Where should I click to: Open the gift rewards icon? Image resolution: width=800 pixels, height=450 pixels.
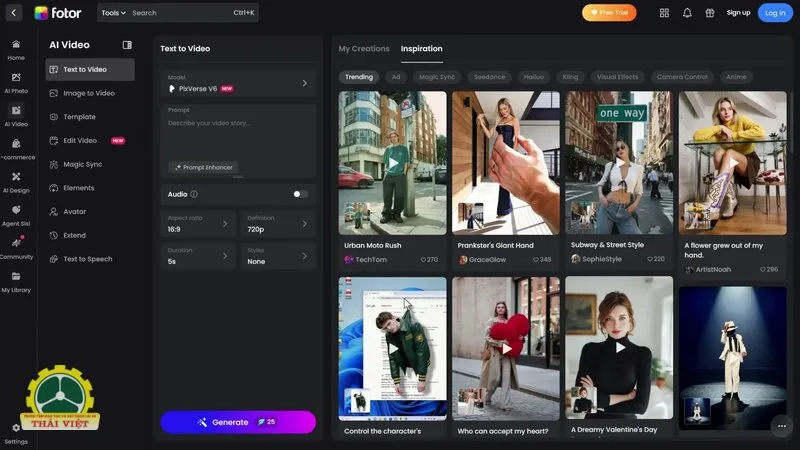click(x=710, y=13)
